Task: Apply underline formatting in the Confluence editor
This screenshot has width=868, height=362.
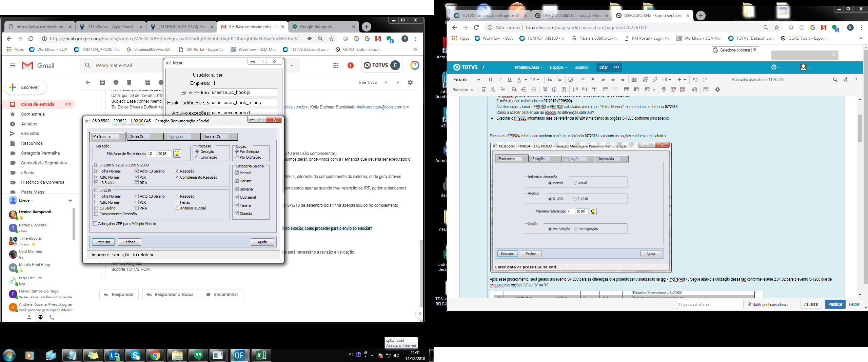Action: [509, 80]
